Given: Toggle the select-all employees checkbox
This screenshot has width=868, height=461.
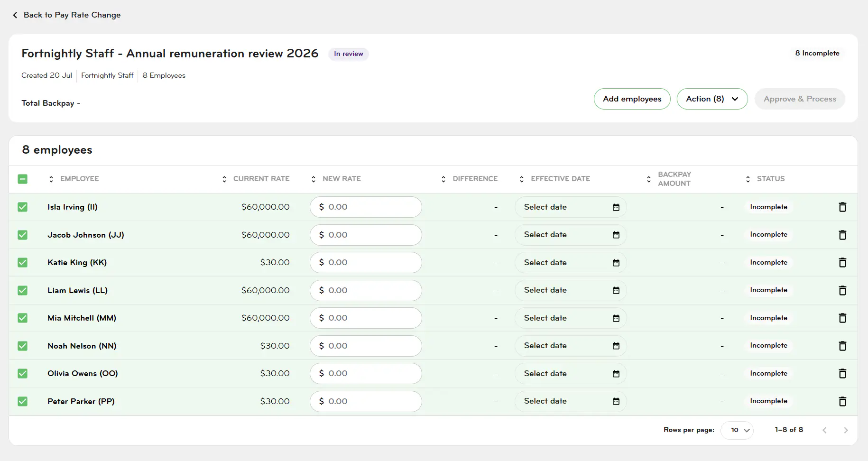Looking at the screenshot, I should point(22,179).
